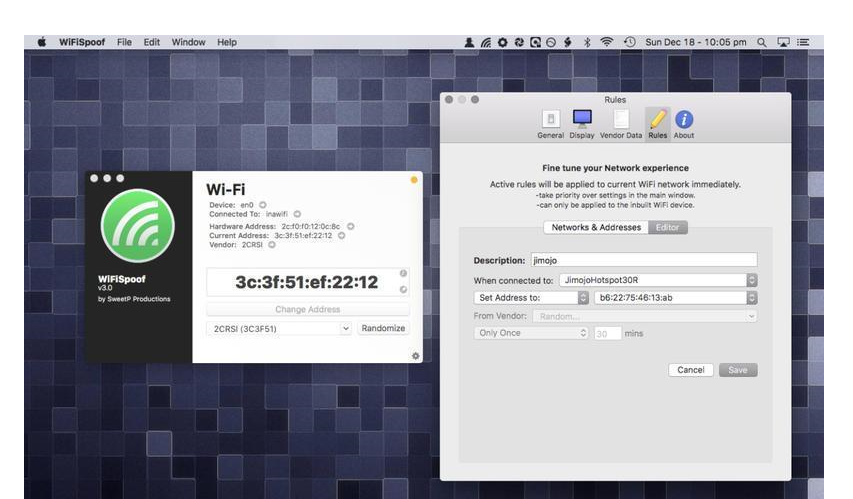Click the minutes field showing 30
853x499 pixels.
pyautogui.click(x=607, y=333)
